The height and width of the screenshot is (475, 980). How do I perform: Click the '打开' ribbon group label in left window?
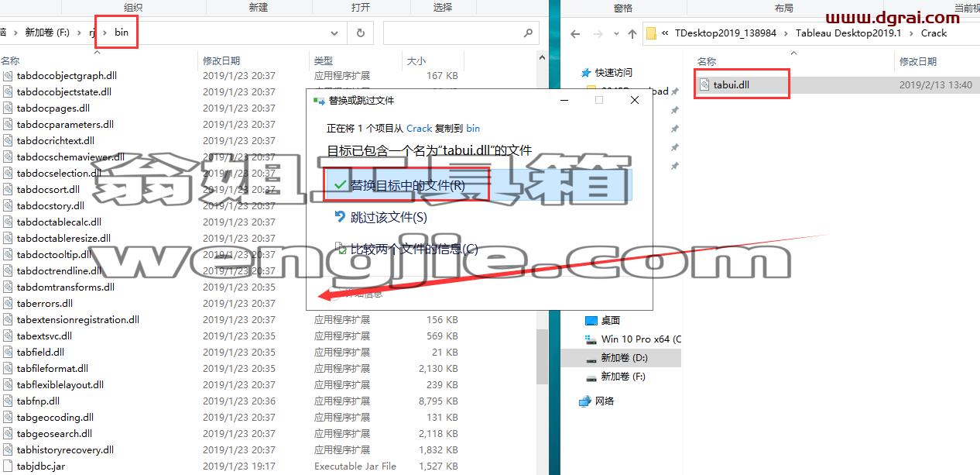(x=361, y=8)
